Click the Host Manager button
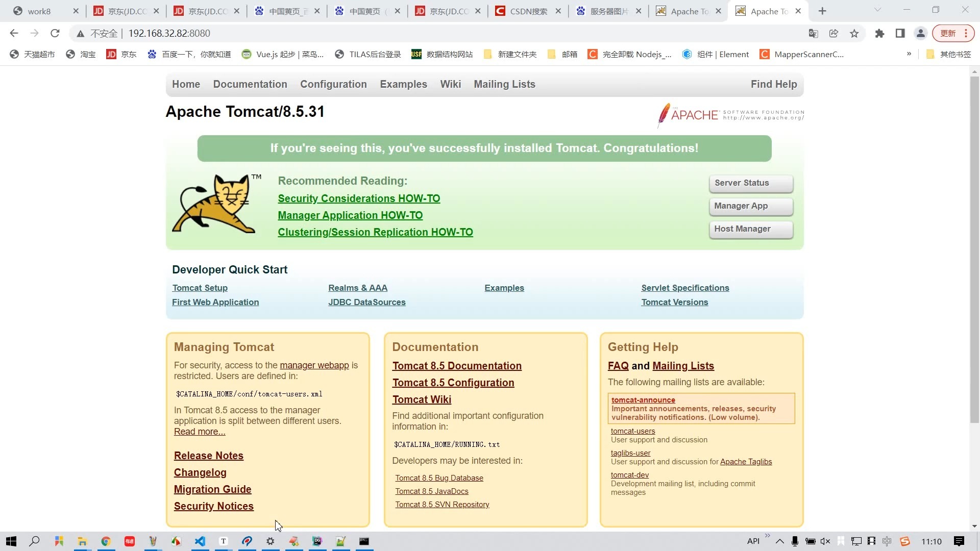 (x=751, y=229)
